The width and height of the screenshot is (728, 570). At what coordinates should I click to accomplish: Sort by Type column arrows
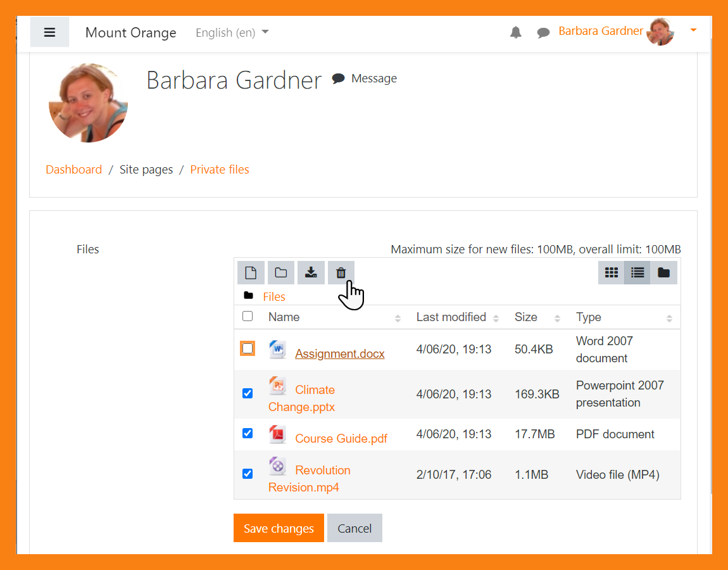(669, 318)
